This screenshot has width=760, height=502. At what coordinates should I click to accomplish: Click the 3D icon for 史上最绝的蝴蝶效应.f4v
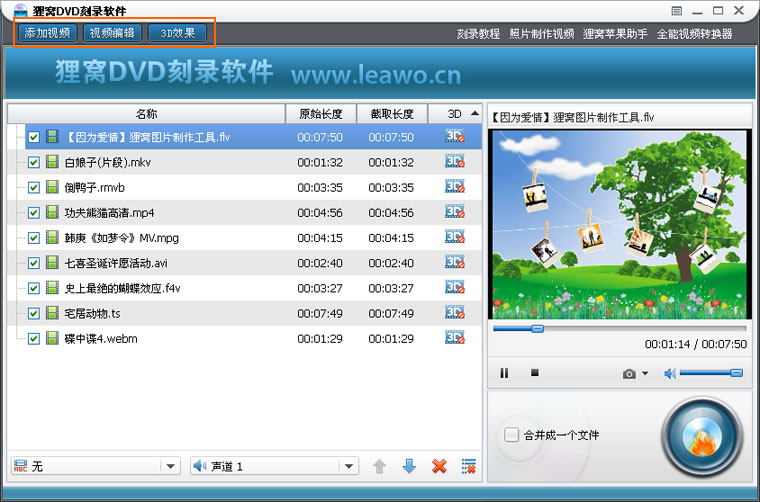tap(455, 287)
